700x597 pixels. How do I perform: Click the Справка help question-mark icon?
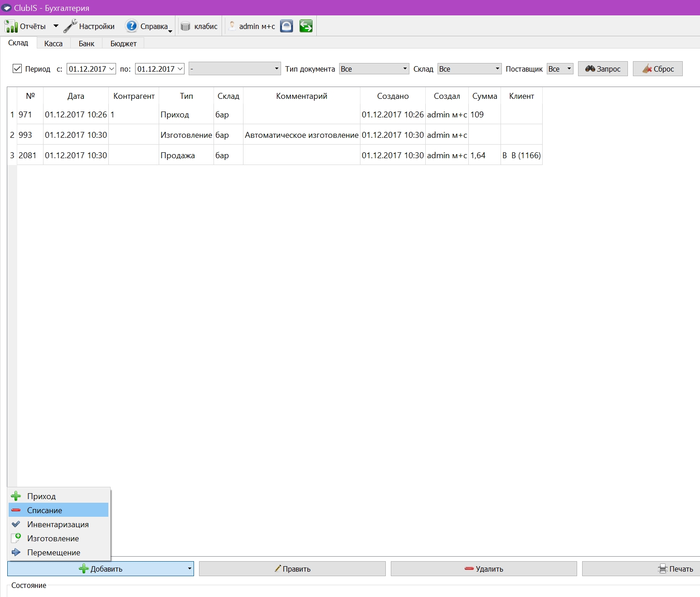[x=131, y=26]
